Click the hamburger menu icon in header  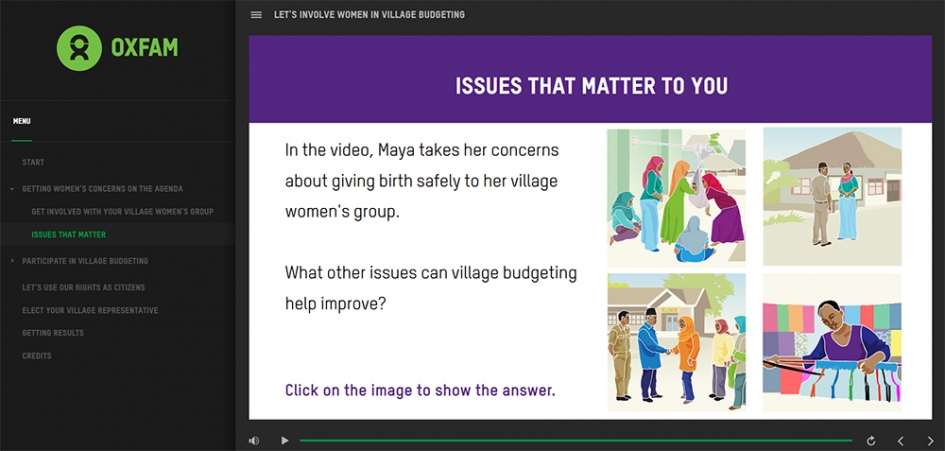click(x=256, y=15)
